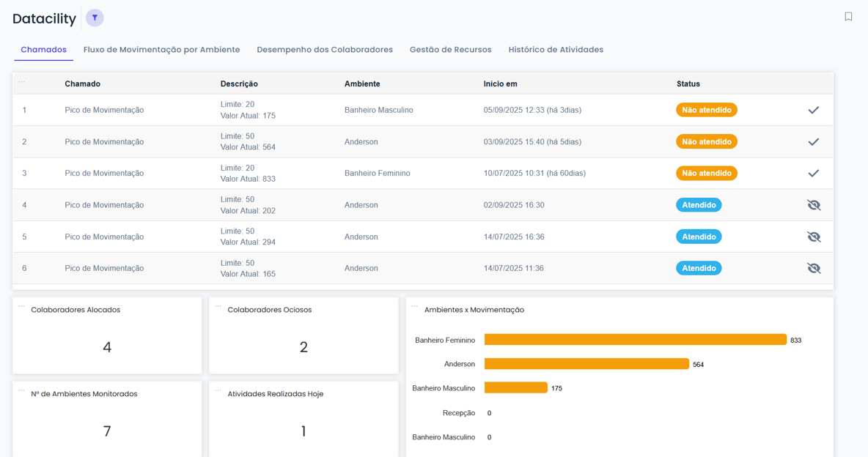
Task: Expand options on Nº de Ambientes Monitorados card
Action: point(21,390)
